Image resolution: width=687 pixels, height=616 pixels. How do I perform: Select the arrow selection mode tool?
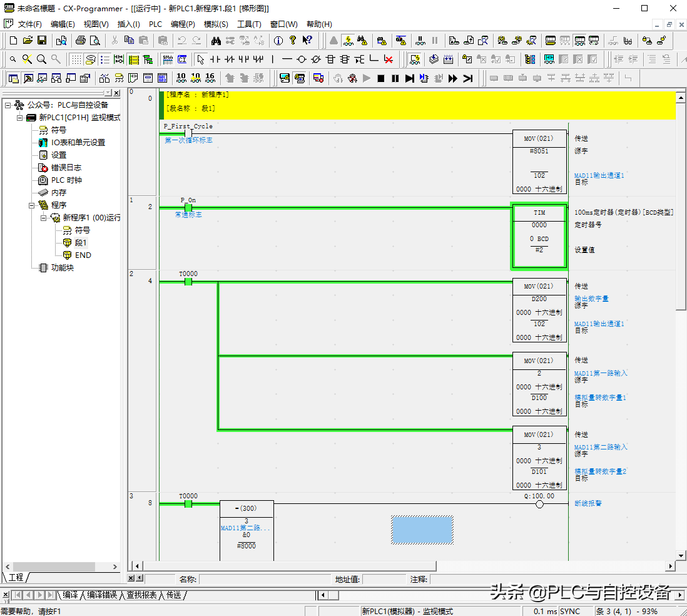[x=200, y=59]
